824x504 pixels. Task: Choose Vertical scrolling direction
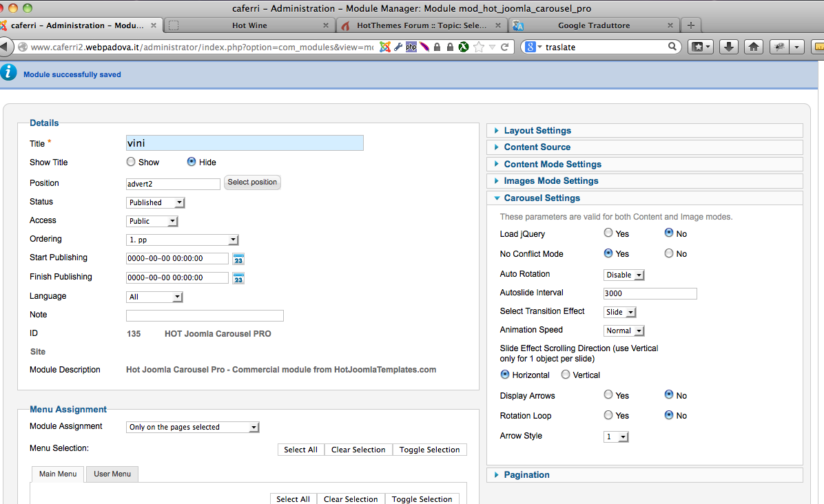(566, 375)
